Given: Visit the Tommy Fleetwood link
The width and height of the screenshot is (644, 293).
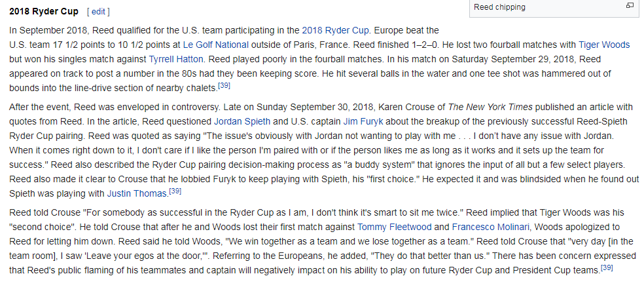Looking at the screenshot, I should pos(394,227).
